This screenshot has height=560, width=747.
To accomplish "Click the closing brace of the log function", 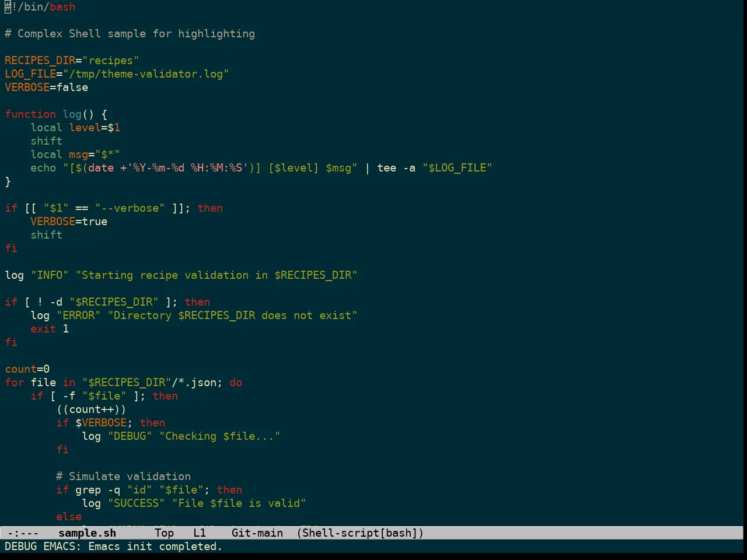I will 8,181.
